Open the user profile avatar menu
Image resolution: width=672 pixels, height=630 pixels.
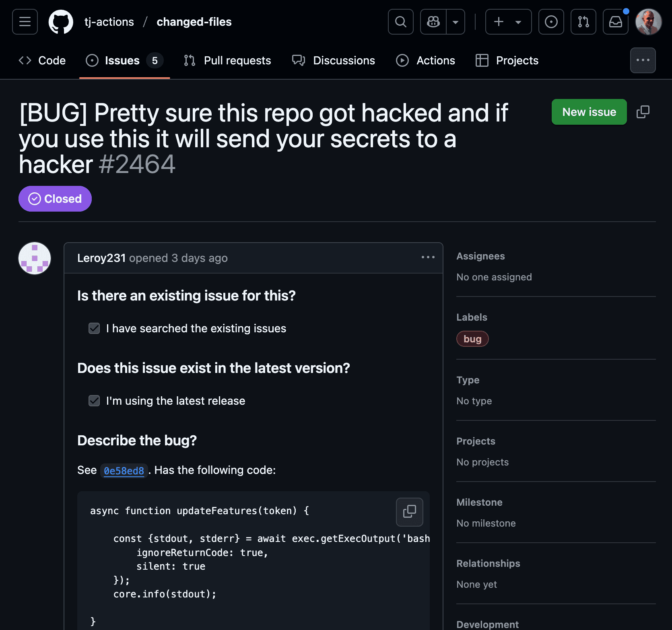[x=649, y=22]
